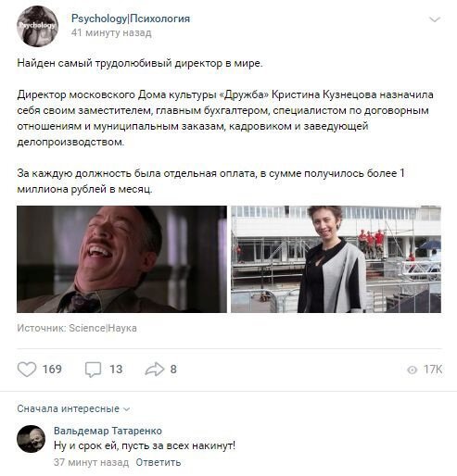Click the comment count 13
The height and width of the screenshot is (476, 457).
[116, 370]
